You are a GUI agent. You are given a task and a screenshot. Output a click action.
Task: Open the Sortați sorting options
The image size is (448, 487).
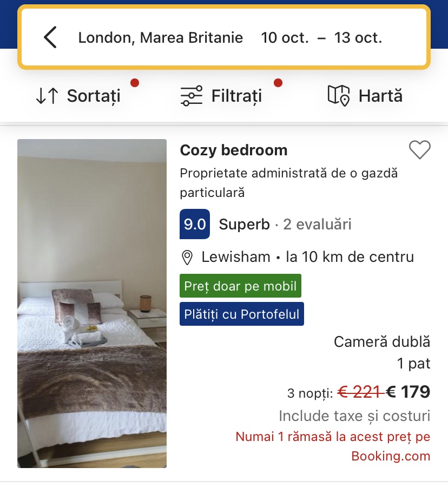pyautogui.click(x=94, y=96)
